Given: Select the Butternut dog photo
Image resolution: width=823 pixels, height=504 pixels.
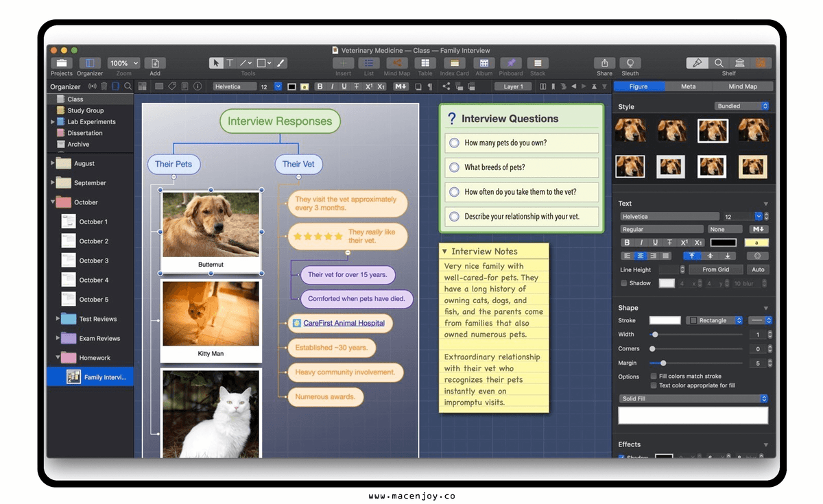Looking at the screenshot, I should 211,224.
